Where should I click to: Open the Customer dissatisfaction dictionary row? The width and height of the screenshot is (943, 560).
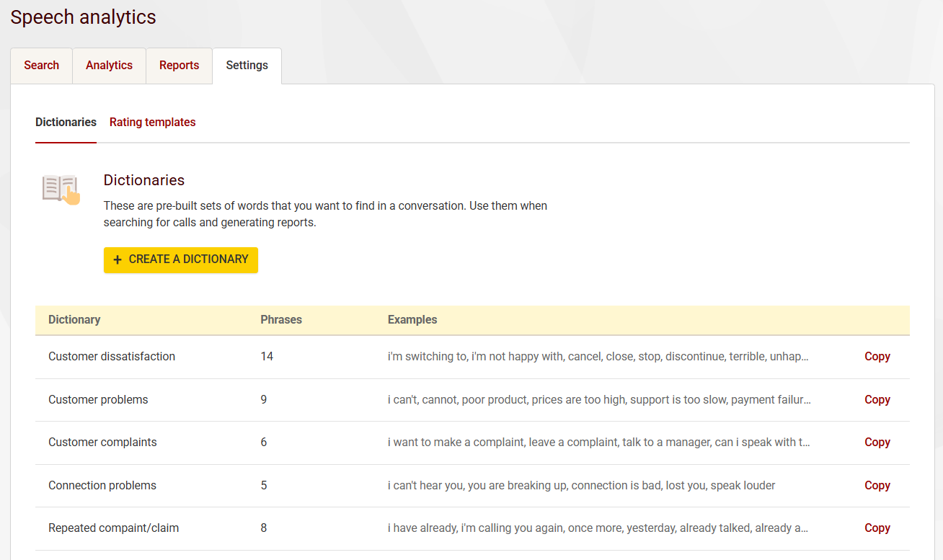click(x=112, y=357)
